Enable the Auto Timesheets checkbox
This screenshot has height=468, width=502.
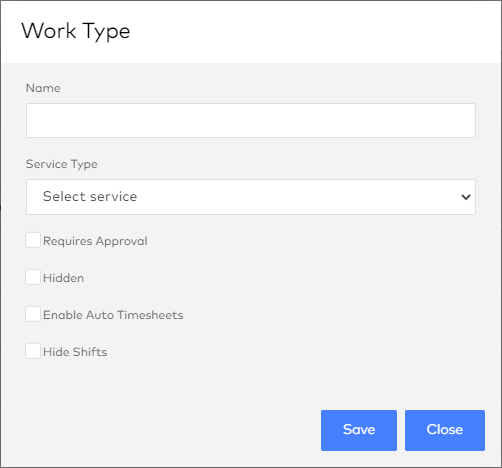click(x=33, y=314)
